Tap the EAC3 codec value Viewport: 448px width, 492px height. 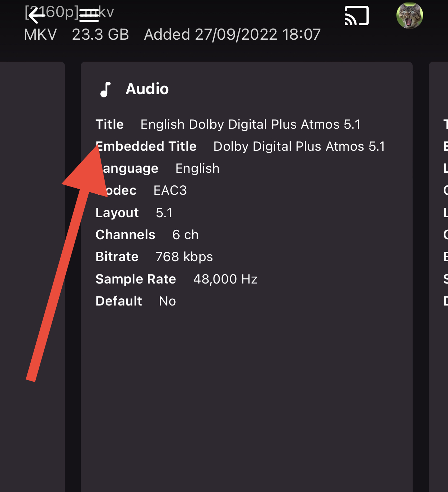coord(170,190)
